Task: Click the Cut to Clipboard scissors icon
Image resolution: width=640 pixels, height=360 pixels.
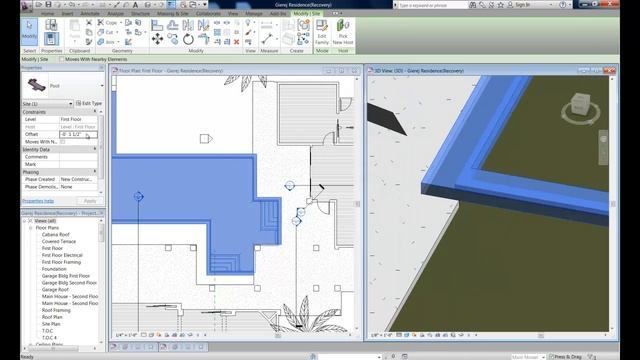Action: click(89, 22)
